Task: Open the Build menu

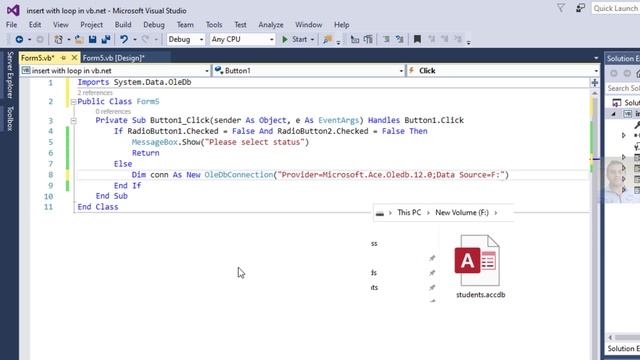Action: tap(123, 24)
